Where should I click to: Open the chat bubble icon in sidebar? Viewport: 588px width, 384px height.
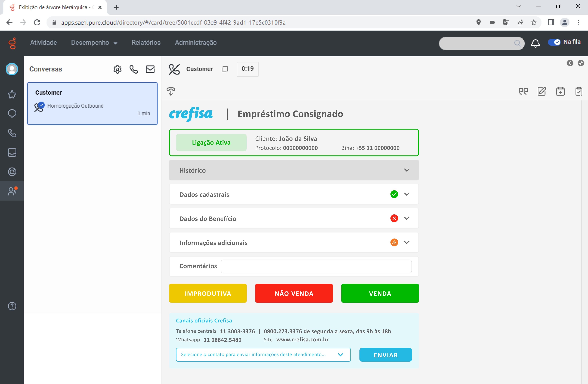(x=12, y=113)
